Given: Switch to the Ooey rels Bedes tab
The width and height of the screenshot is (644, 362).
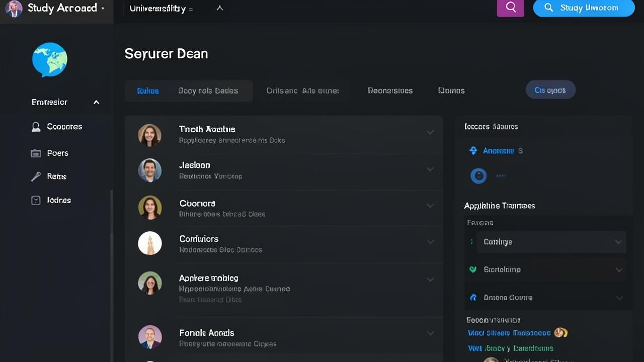Looking at the screenshot, I should coord(208,91).
